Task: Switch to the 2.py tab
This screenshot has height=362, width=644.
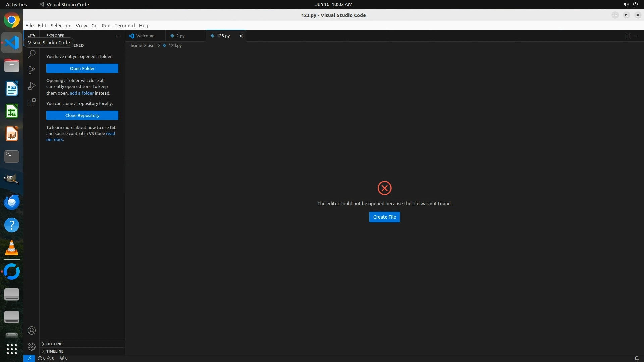Action: (180, 36)
